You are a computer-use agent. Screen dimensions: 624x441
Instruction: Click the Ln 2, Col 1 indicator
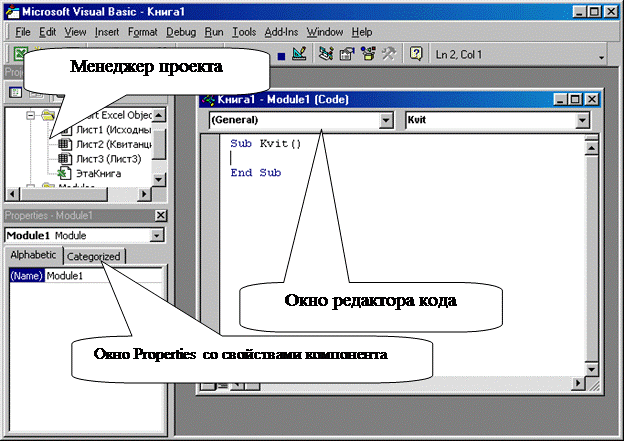459,54
